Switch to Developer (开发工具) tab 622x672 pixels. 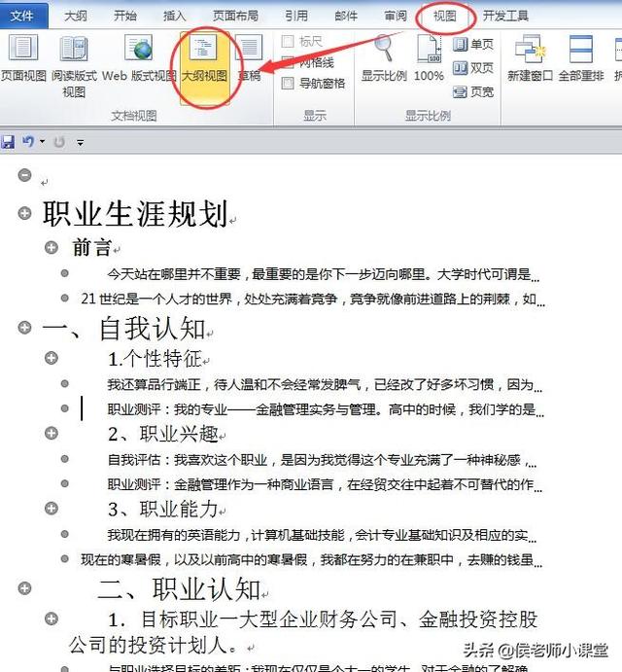(505, 16)
